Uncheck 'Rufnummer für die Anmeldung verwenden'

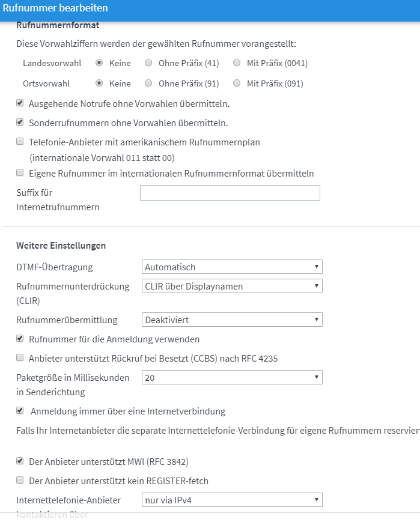pos(20,339)
